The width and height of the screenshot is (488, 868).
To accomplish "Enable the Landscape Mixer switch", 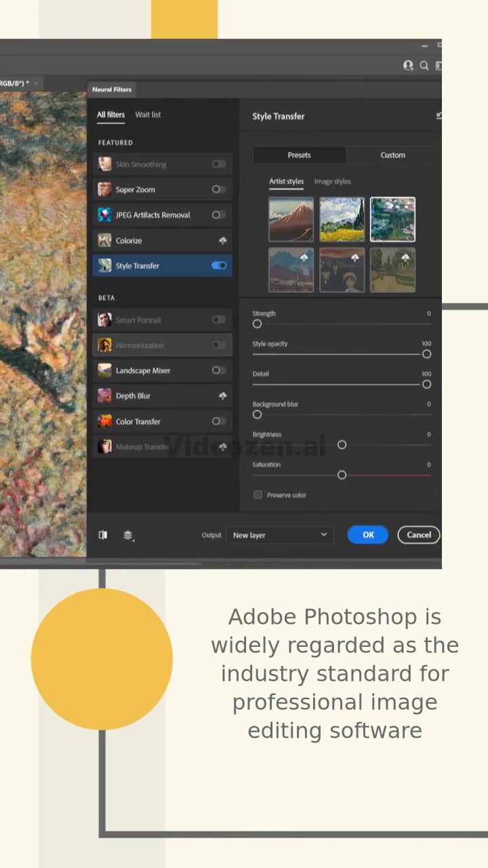I will pos(219,370).
